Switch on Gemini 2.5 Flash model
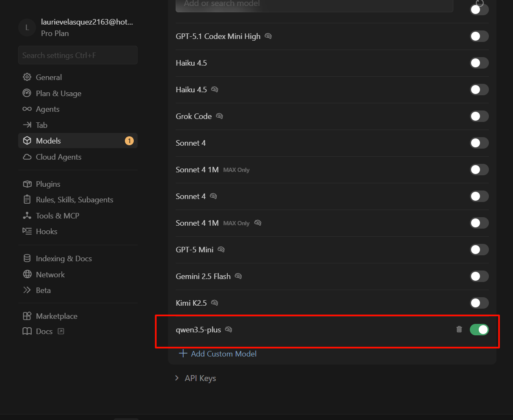Image resolution: width=513 pixels, height=420 pixels. coord(479,276)
